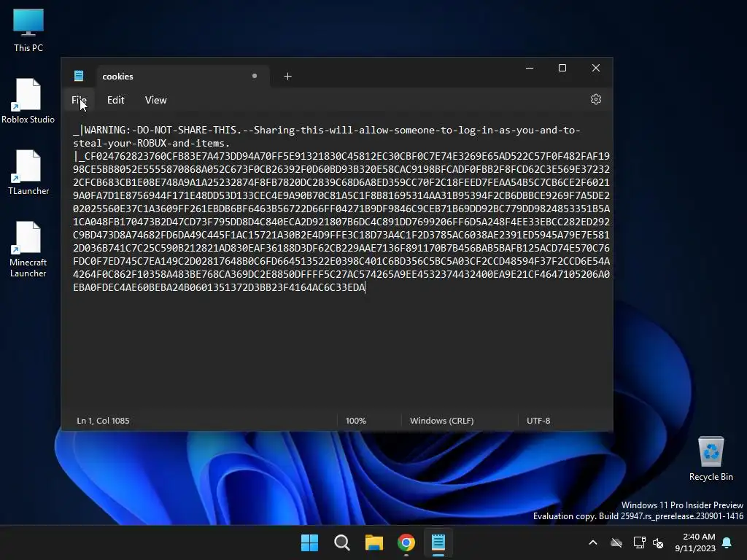This screenshot has width=747, height=560.
Task: Select Minecraft Launcher desktop shortcut
Action: (x=28, y=249)
